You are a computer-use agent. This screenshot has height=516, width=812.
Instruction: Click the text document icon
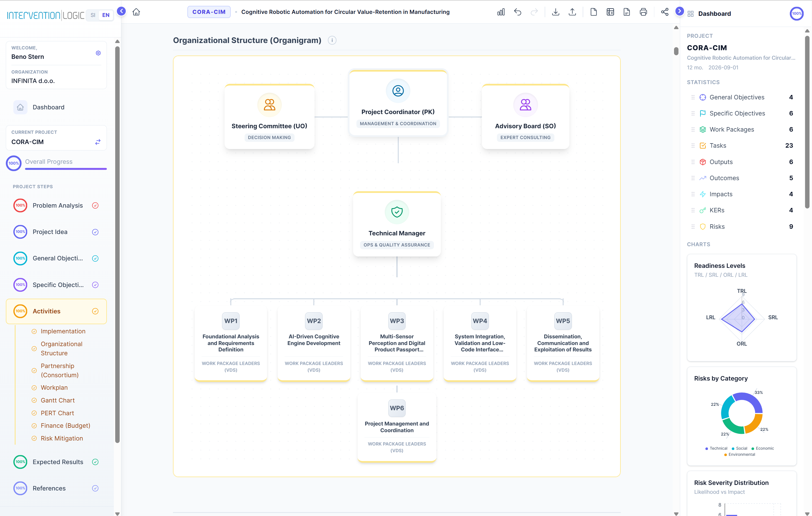(627, 12)
